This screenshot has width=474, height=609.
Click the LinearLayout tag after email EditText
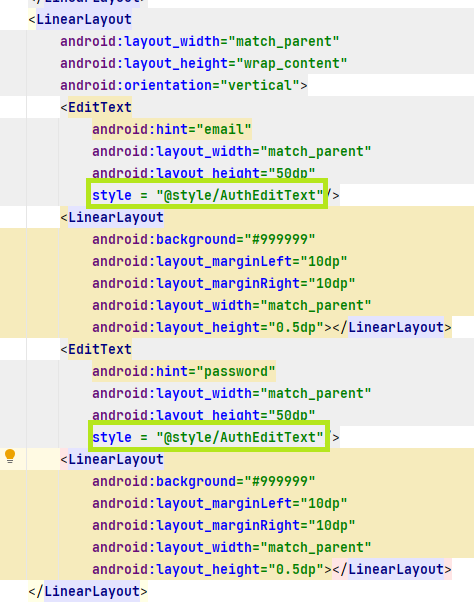click(x=112, y=217)
